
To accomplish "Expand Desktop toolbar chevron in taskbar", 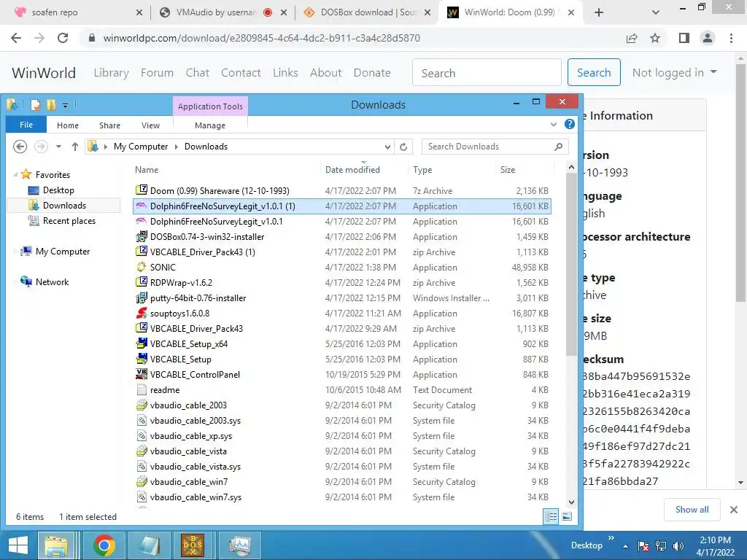I will 611,538.
